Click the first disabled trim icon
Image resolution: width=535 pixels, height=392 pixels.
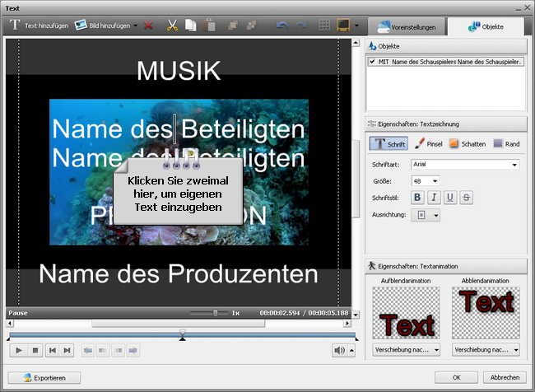(x=88, y=350)
